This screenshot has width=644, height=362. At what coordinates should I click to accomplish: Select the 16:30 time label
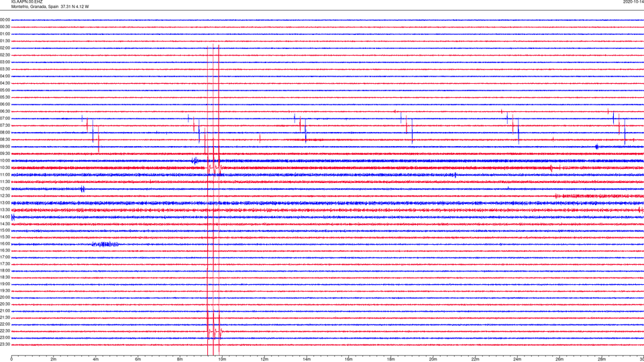point(5,250)
